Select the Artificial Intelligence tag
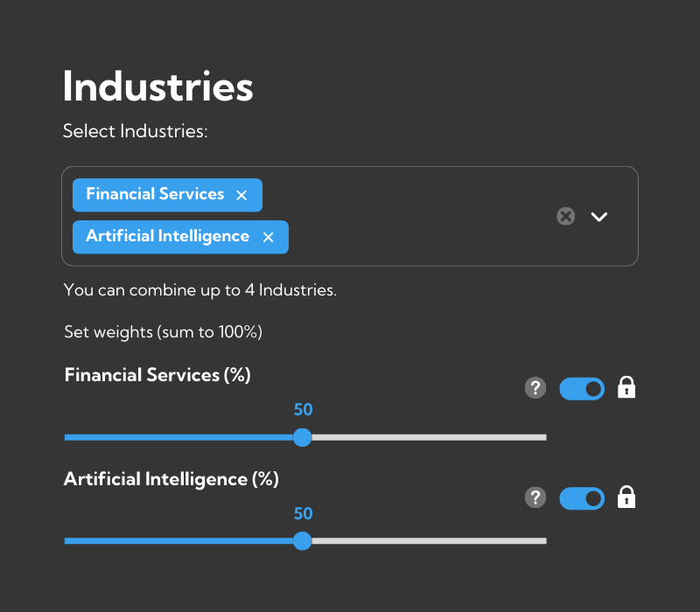This screenshot has height=612, width=700. point(166,236)
